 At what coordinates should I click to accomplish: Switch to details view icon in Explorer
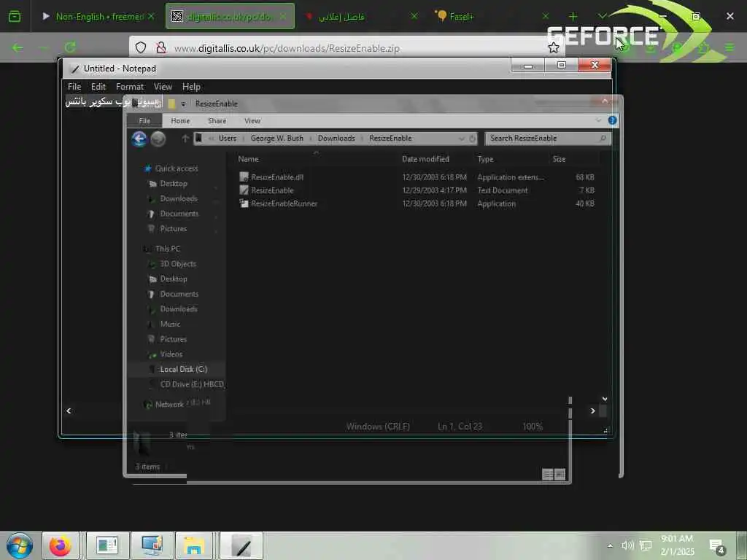tap(548, 474)
